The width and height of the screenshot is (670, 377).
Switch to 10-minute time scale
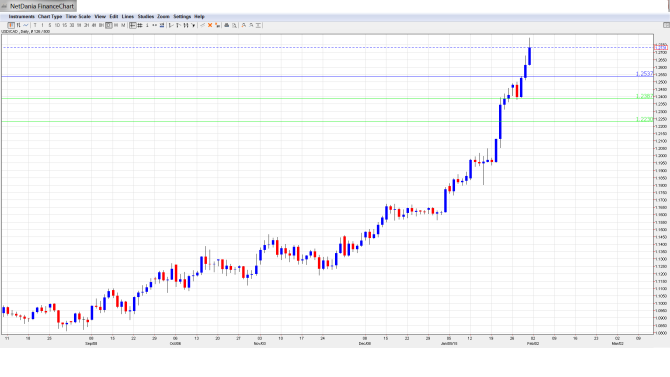click(57, 25)
